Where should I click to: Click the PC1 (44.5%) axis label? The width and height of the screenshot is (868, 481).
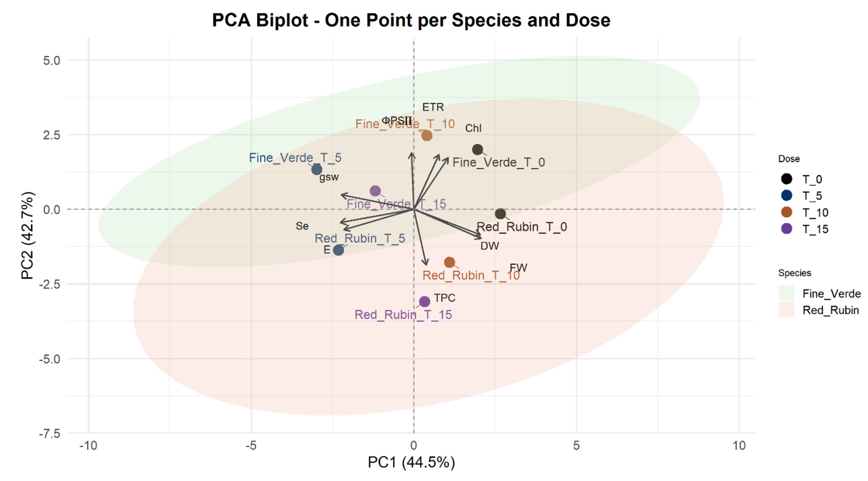click(411, 462)
